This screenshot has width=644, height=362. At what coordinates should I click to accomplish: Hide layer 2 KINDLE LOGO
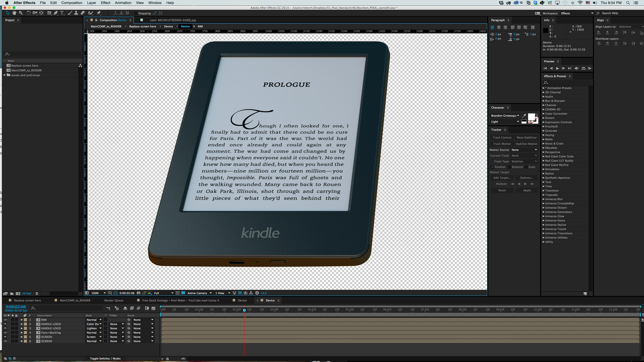5,324
